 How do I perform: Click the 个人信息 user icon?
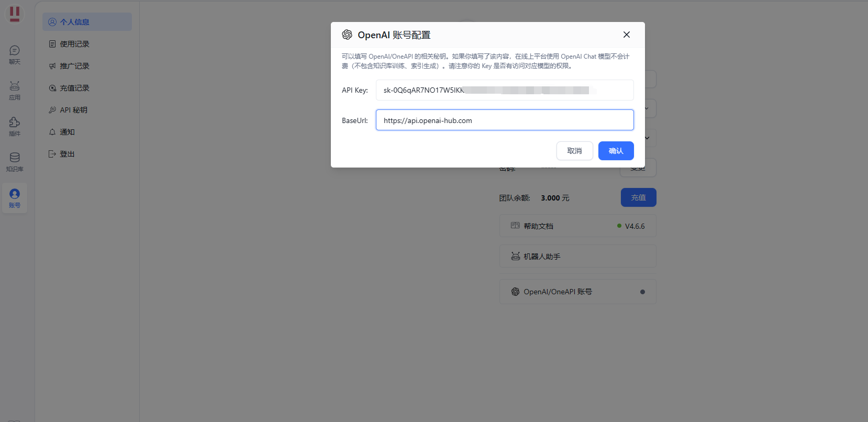coord(52,22)
